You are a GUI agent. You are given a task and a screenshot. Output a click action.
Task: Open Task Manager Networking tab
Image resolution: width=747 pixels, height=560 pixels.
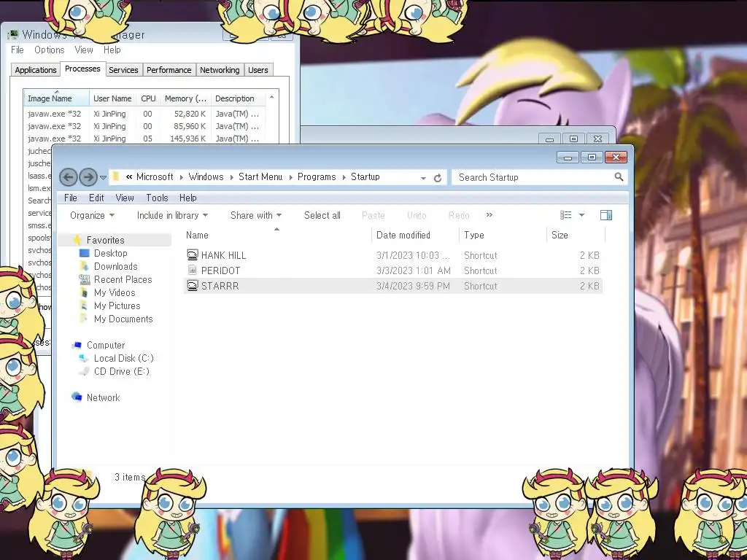point(220,70)
